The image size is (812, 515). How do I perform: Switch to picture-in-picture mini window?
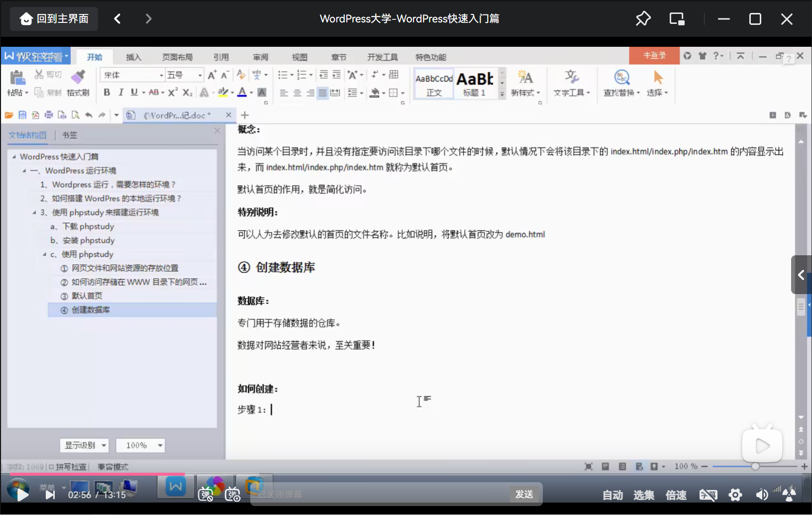677,19
